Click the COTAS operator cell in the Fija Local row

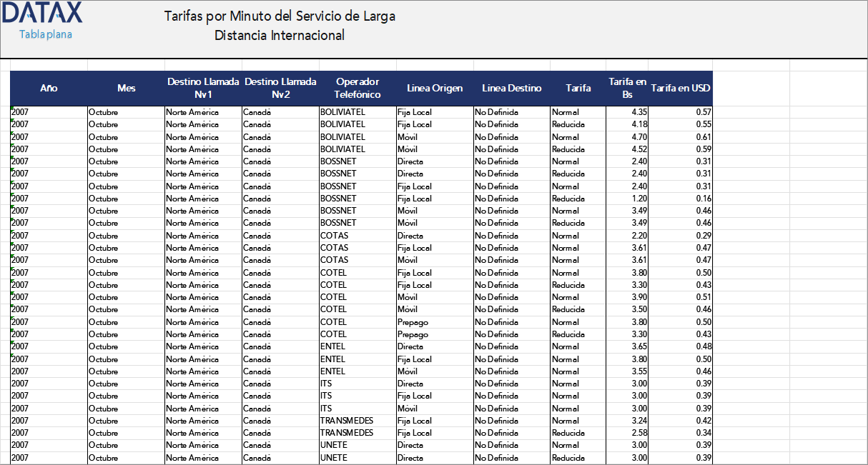[357, 248]
